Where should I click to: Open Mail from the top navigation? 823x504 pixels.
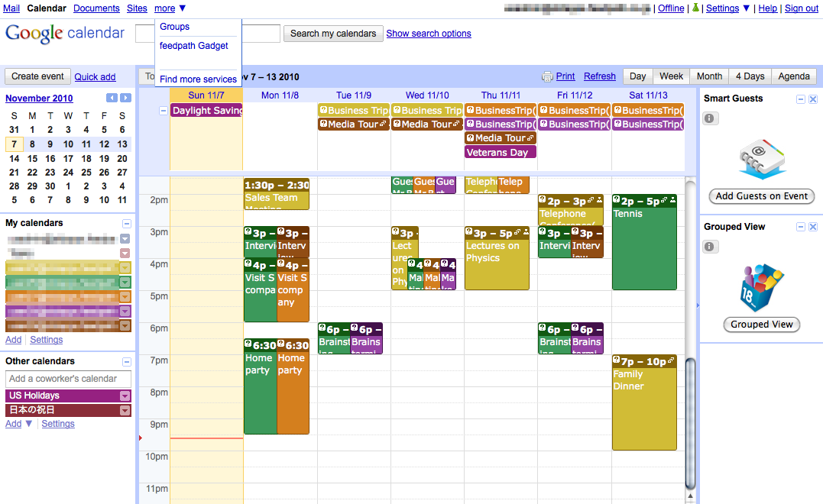click(11, 8)
